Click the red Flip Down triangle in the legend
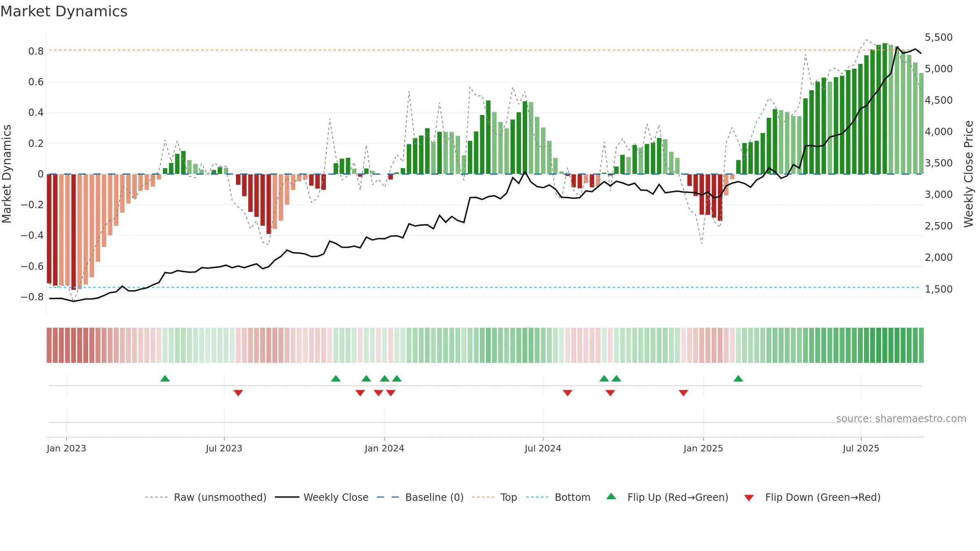980x551 pixels. tap(749, 498)
